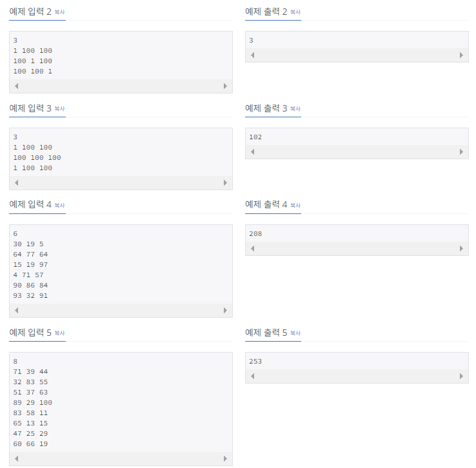This screenshot has height=468, width=476.
Task: Click right scroll arrow of example input 3
Action: [x=225, y=183]
